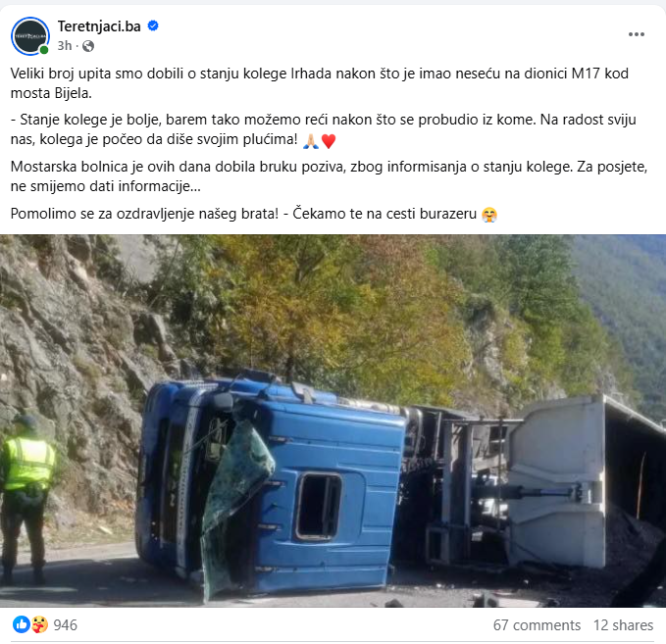The height and width of the screenshot is (644, 666).
Task: Click the Care hug reaction icon
Action: (x=39, y=624)
